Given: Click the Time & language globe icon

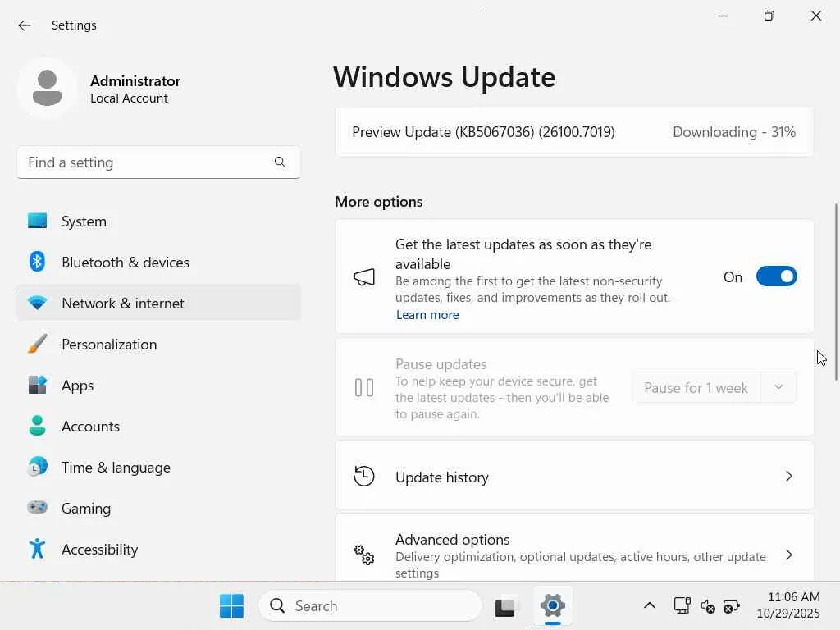Looking at the screenshot, I should click(37, 467).
